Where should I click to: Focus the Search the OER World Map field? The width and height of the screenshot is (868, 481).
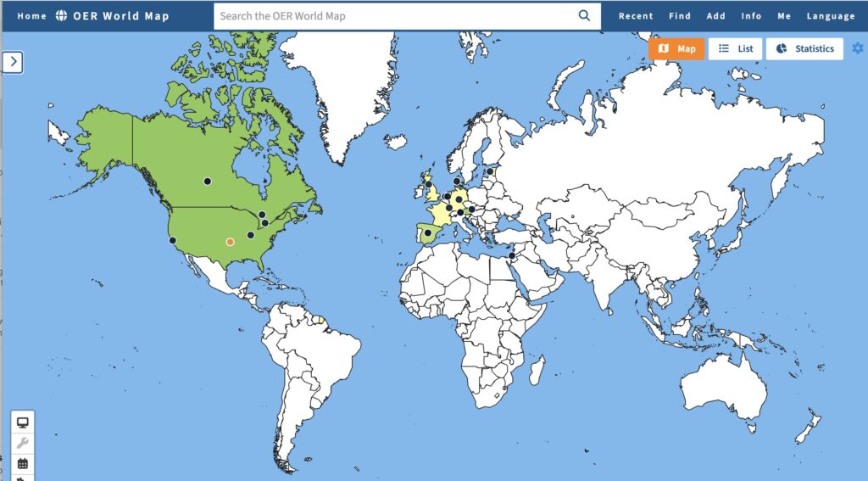394,15
